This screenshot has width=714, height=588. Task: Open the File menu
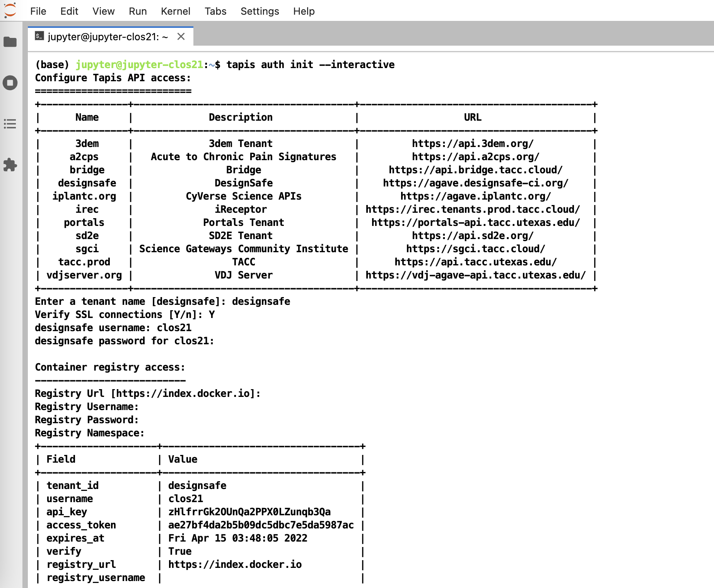click(x=38, y=11)
